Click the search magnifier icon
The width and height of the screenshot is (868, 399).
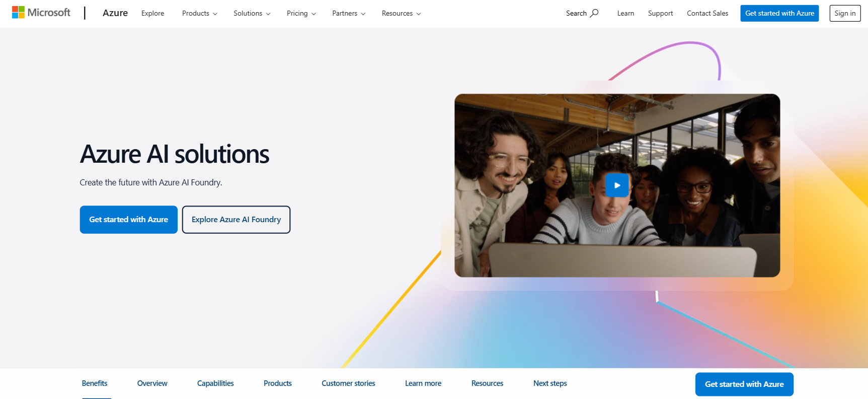(x=594, y=13)
